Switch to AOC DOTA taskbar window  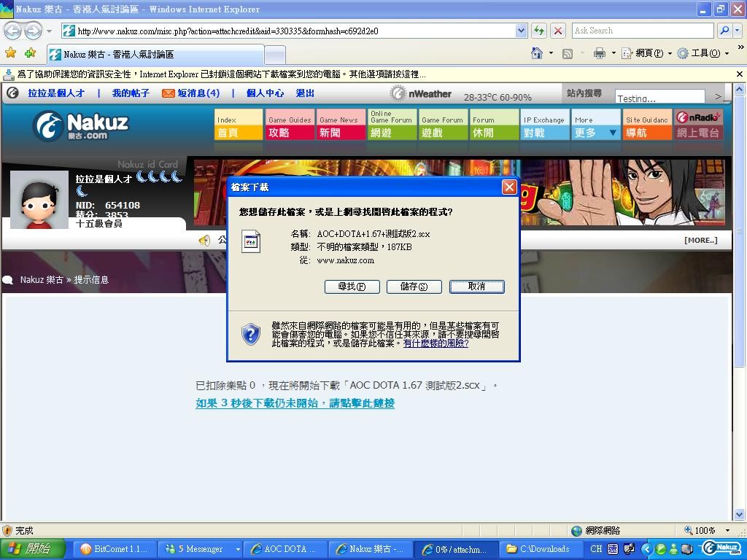(285, 549)
